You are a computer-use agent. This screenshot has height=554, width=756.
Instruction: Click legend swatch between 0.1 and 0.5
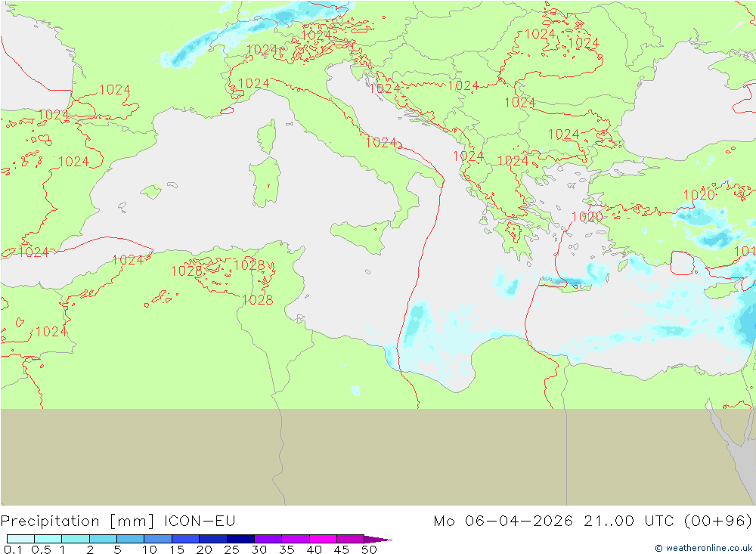pos(20,539)
